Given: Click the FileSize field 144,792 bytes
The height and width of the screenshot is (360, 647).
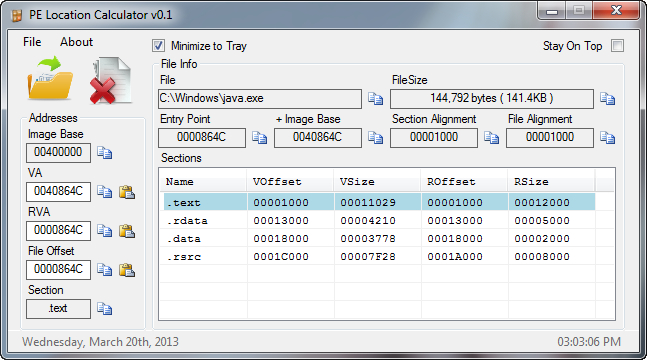Looking at the screenshot, I should (492, 99).
